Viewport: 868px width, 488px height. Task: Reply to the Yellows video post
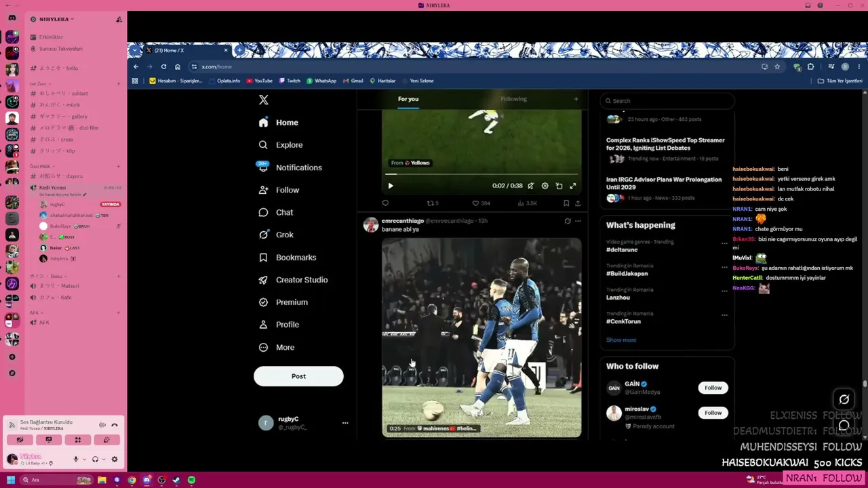point(385,203)
